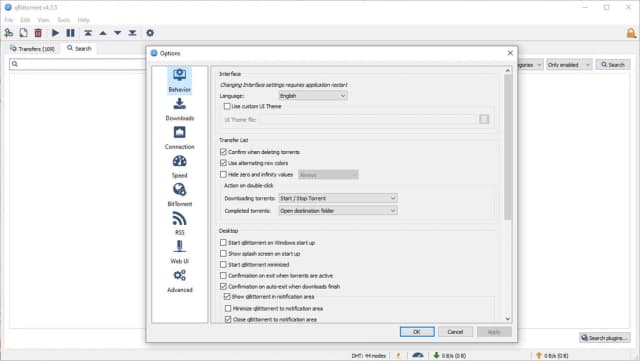Open the View menu
This screenshot has width=640, height=361.
tap(43, 20)
